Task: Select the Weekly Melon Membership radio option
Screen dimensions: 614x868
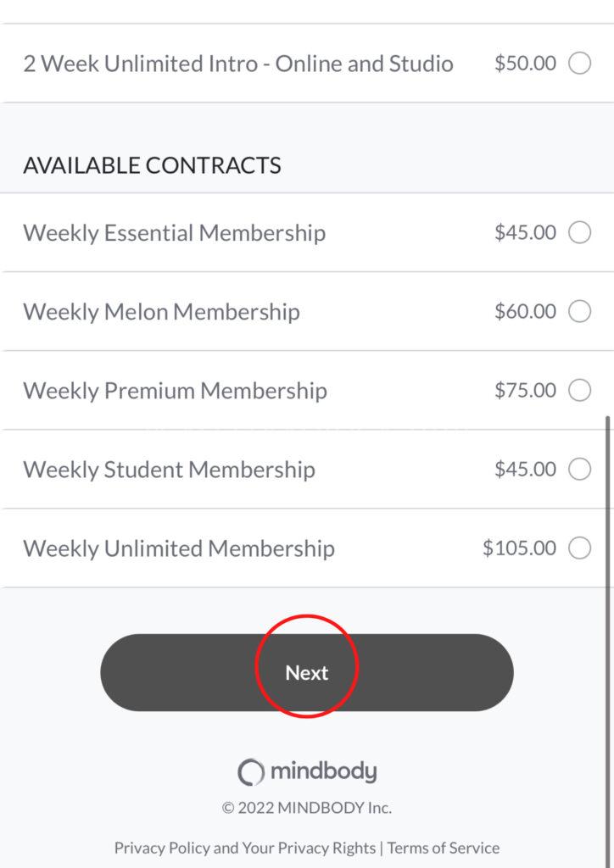Action: tap(580, 312)
